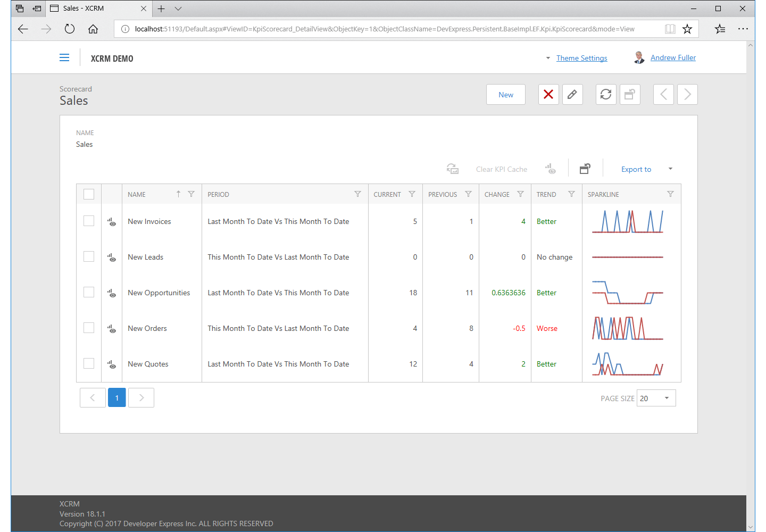Select the Sales - XCRM browser tab
Image resolution: width=766 pixels, height=532 pixels.
(x=96, y=9)
